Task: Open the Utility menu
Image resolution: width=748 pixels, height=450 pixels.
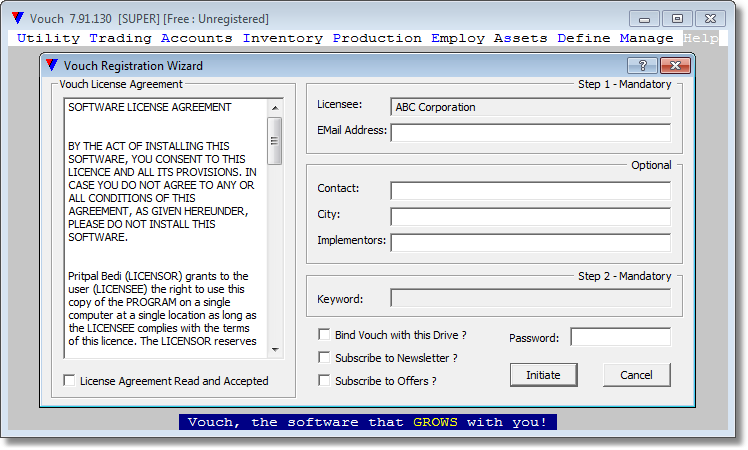Action: [x=48, y=38]
